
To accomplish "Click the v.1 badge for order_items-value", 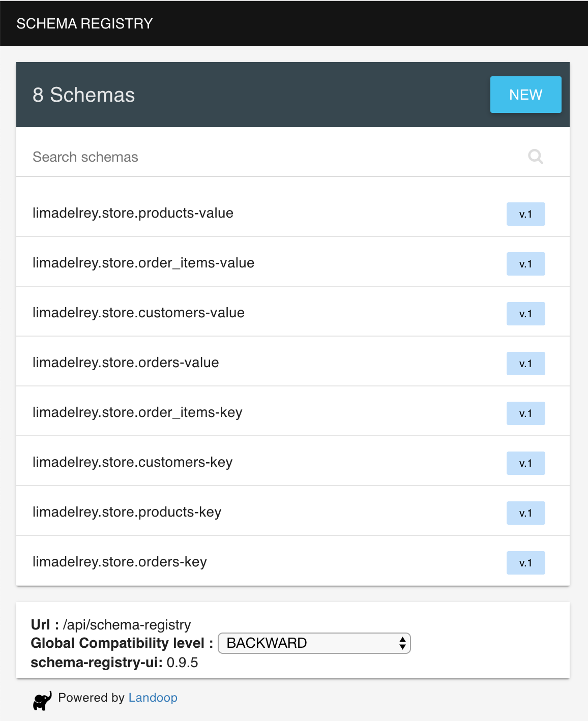I will point(525,264).
